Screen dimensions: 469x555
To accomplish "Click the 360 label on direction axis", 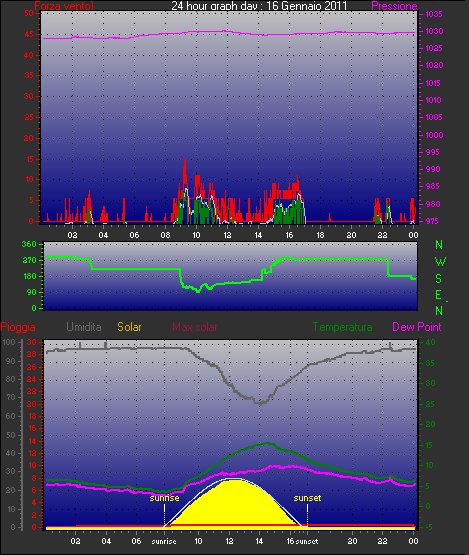I will point(29,244).
